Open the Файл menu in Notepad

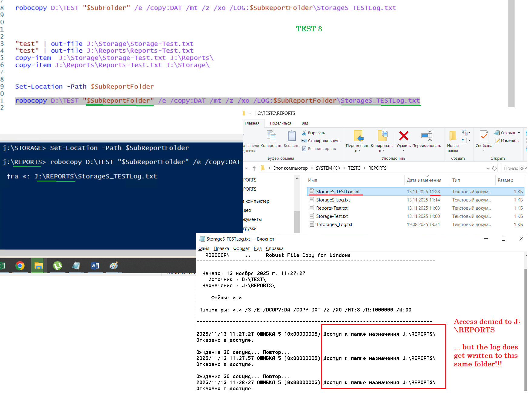204,248
